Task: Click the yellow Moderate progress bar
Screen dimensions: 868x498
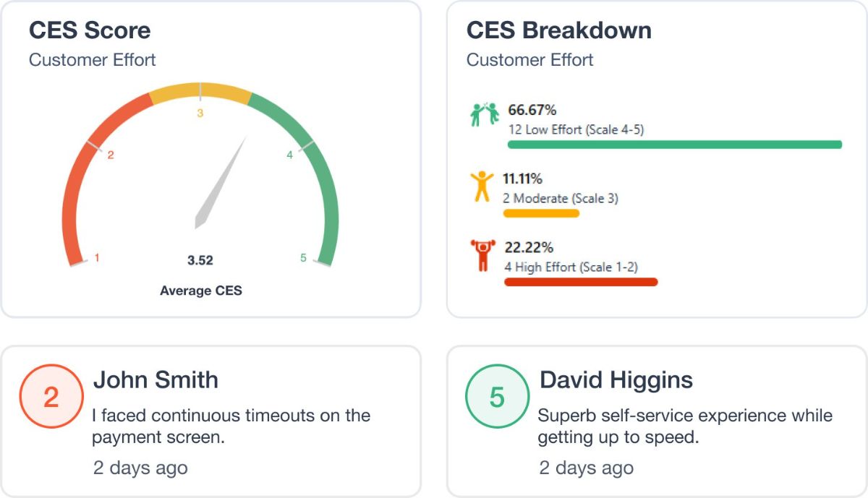Action: [541, 213]
